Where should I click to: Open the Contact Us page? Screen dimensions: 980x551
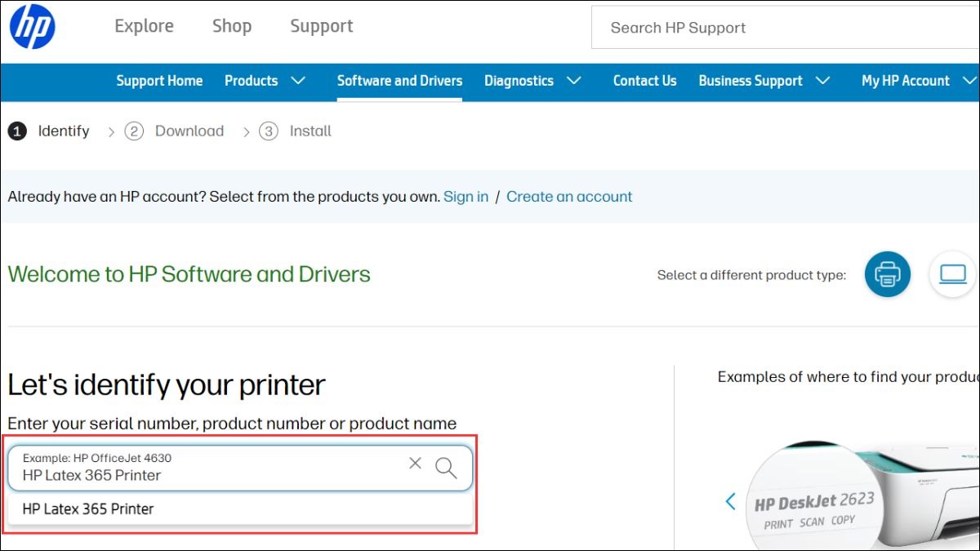click(645, 81)
